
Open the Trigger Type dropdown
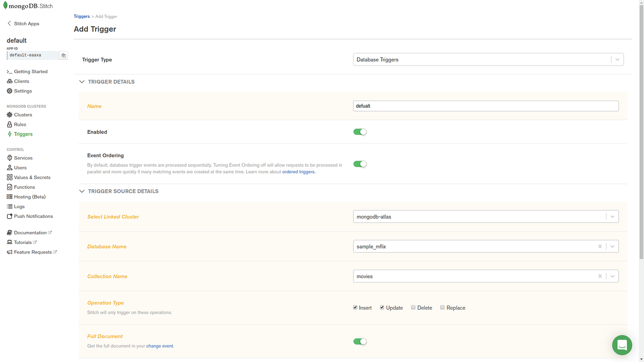tap(617, 59)
